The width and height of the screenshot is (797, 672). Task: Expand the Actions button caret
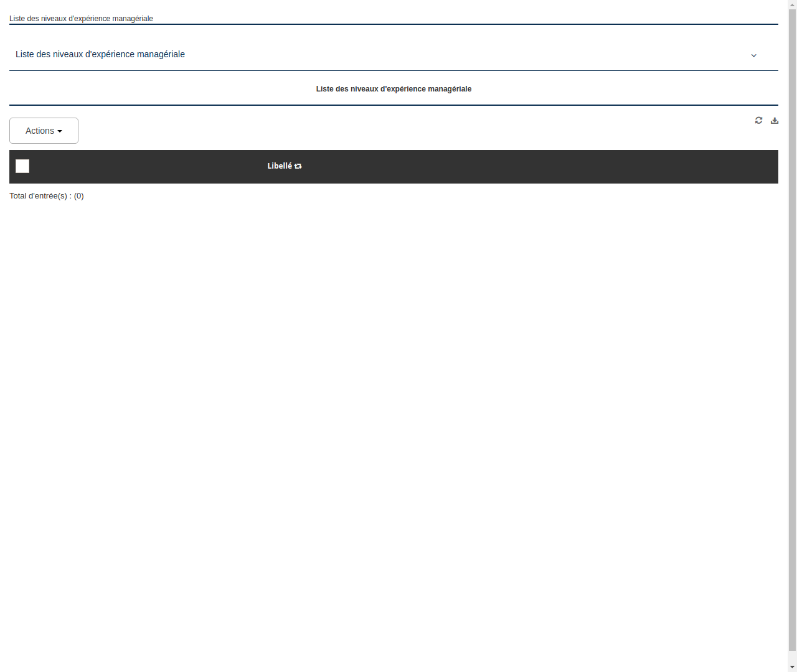[x=60, y=131]
